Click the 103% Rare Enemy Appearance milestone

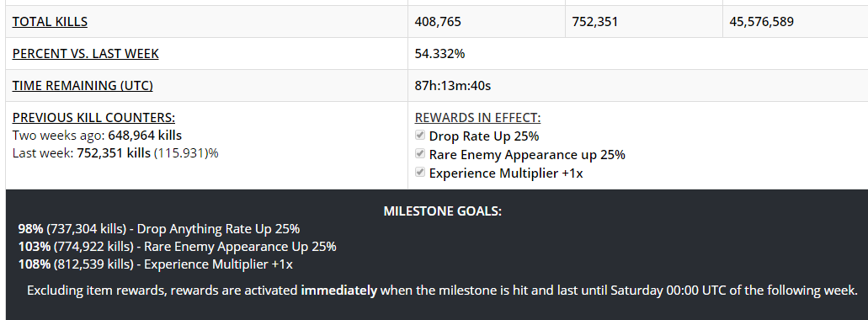point(177,247)
